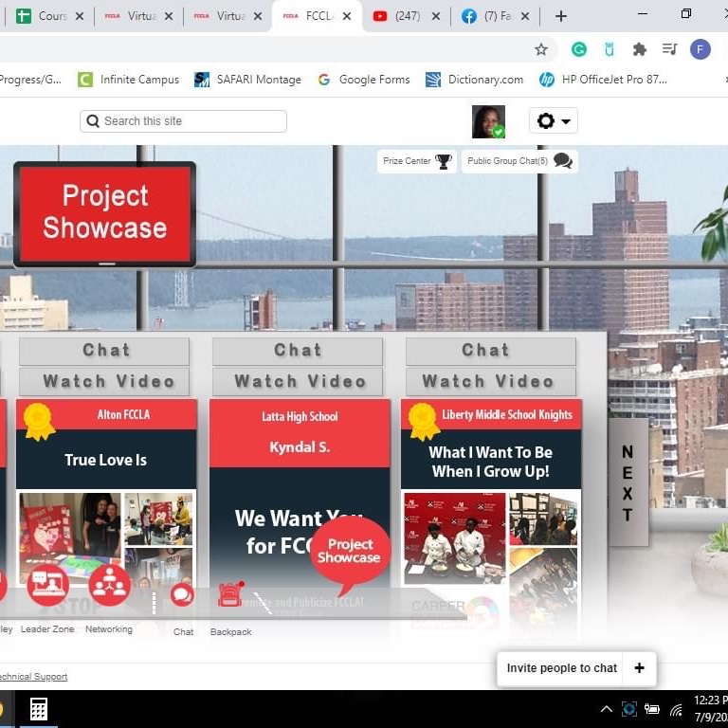
Task: Open a new browser tab
Action: click(x=561, y=16)
